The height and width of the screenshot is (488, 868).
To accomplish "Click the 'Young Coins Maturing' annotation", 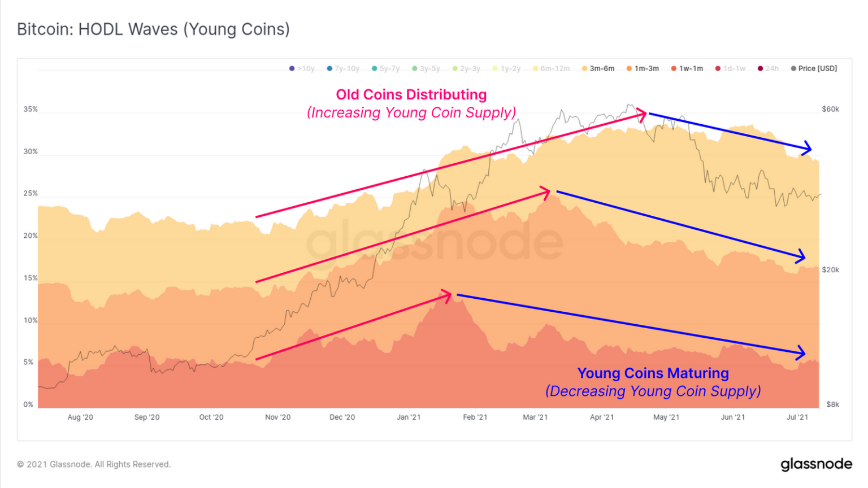I will [x=653, y=373].
